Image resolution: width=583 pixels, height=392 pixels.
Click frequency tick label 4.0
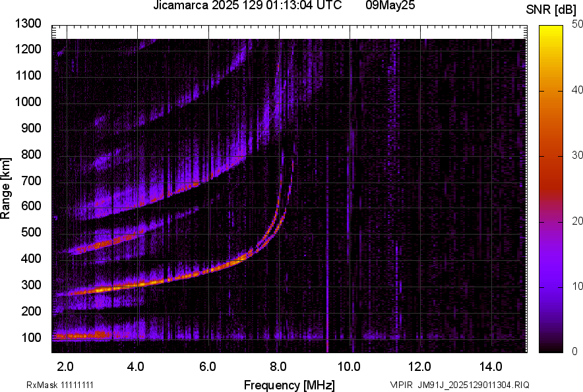click(x=136, y=367)
